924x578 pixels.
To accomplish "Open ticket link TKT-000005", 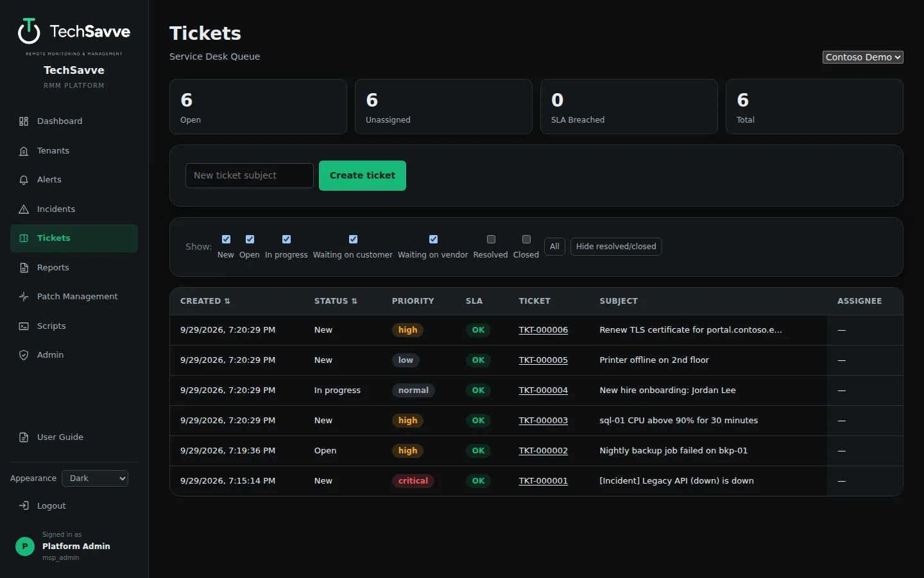I will click(543, 360).
